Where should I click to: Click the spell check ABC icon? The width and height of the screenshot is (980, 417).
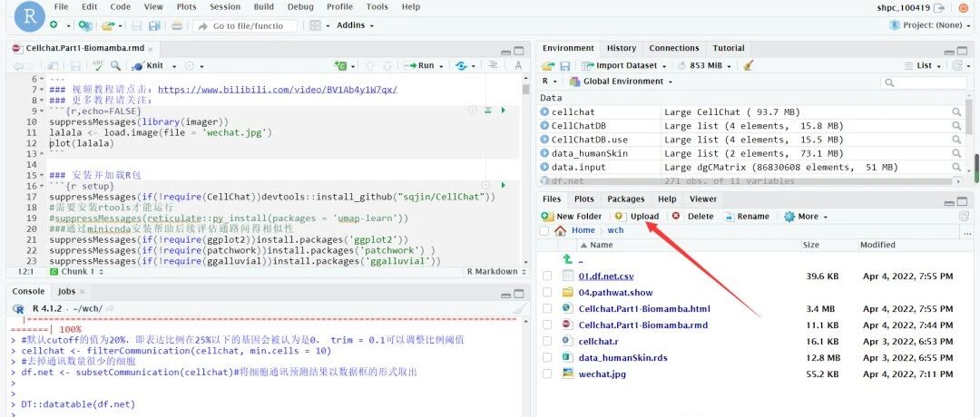[98, 65]
